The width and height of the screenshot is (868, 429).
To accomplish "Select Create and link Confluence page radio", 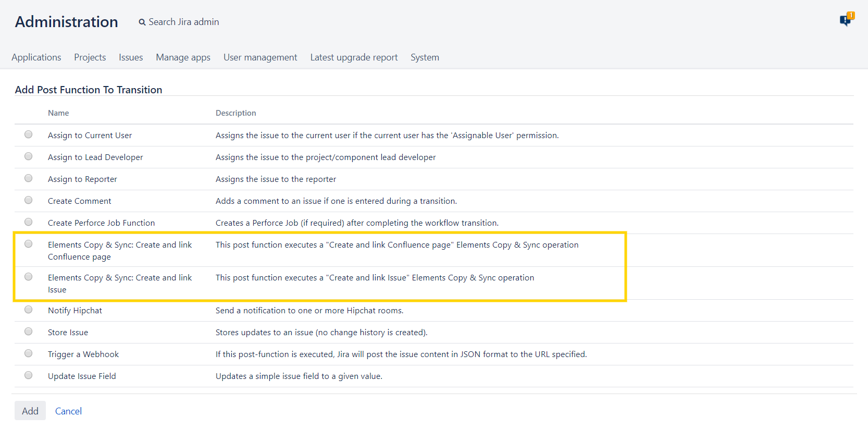I will [29, 244].
